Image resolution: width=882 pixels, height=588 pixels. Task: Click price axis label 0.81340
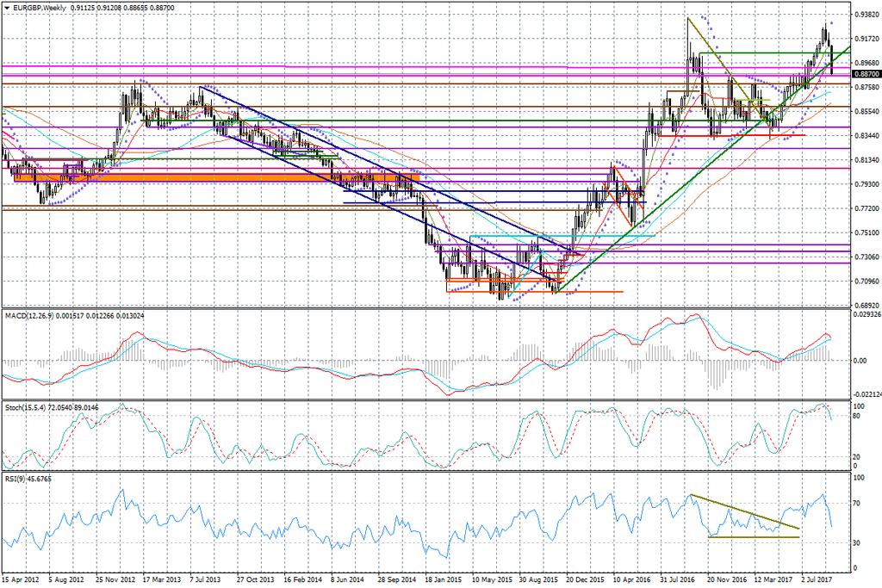[866, 159]
